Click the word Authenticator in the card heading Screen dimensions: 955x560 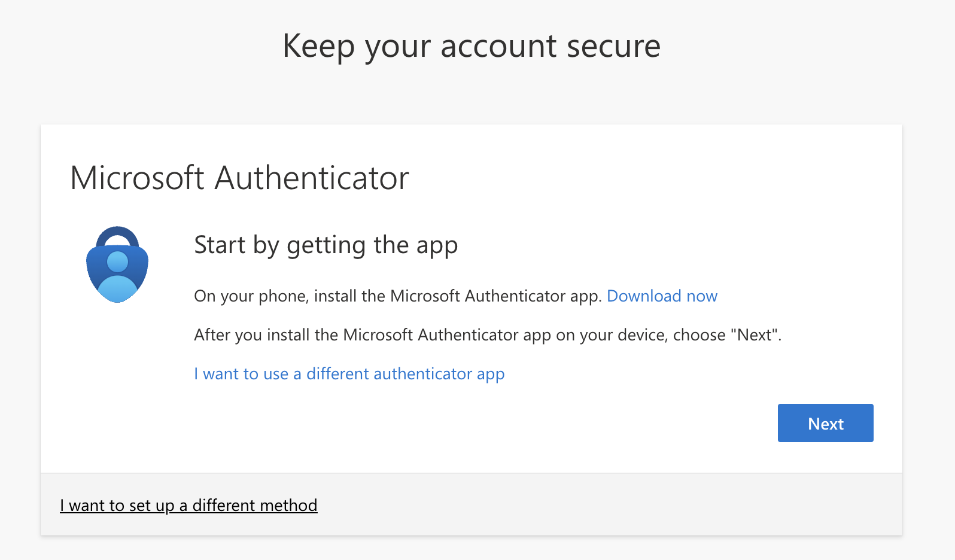pos(311,178)
